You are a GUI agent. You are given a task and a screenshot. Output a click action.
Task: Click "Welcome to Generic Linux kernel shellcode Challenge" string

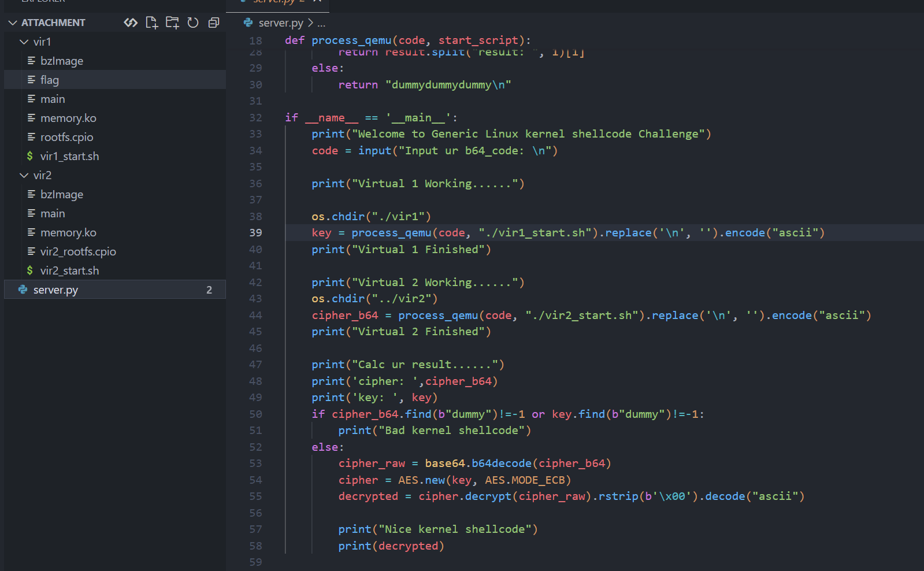click(x=528, y=134)
